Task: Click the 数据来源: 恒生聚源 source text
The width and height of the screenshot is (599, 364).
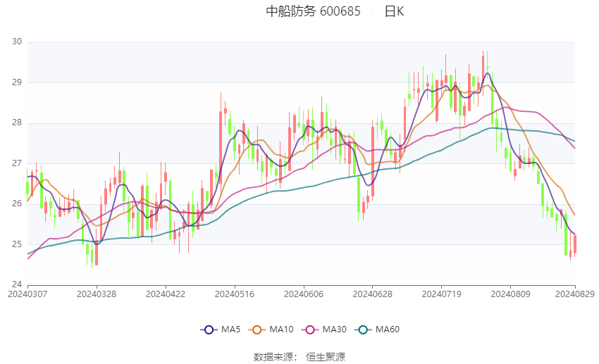Action: click(x=299, y=357)
